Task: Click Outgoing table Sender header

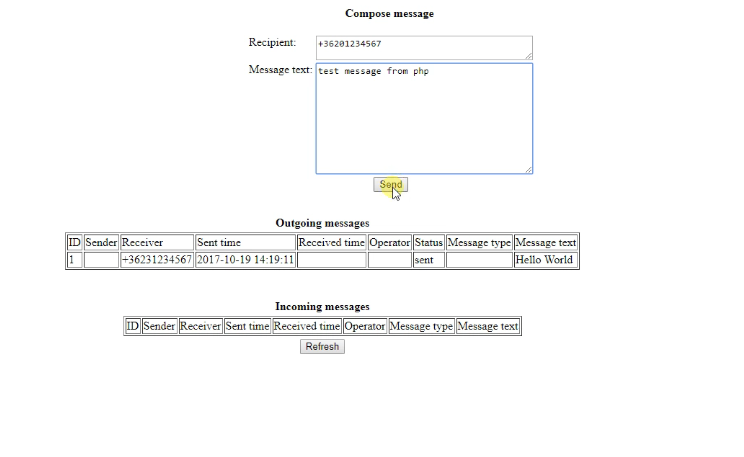Action: [101, 242]
